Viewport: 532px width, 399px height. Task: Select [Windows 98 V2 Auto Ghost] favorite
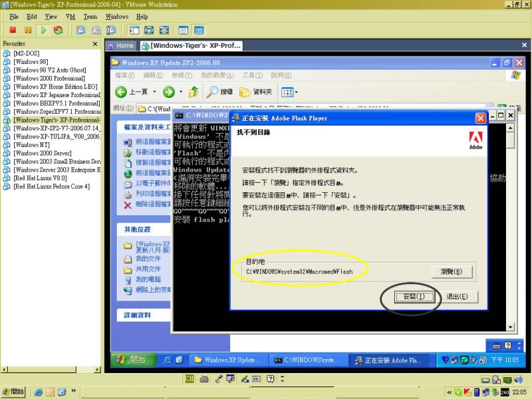pos(49,70)
